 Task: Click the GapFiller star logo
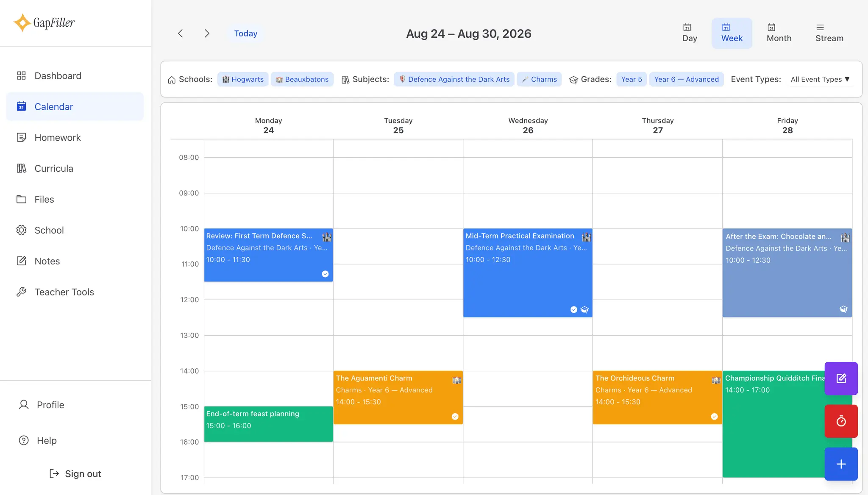coord(22,22)
